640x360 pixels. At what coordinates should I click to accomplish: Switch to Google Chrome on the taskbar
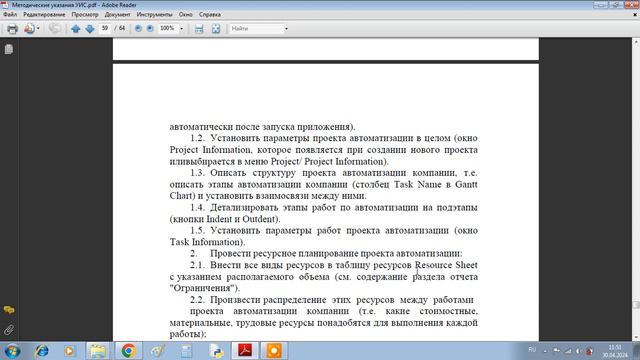tap(128, 351)
